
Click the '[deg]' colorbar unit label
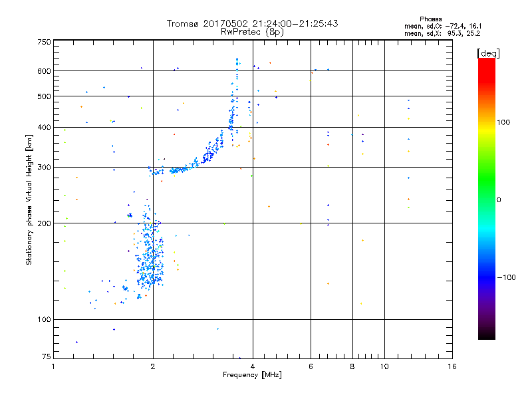(488, 53)
